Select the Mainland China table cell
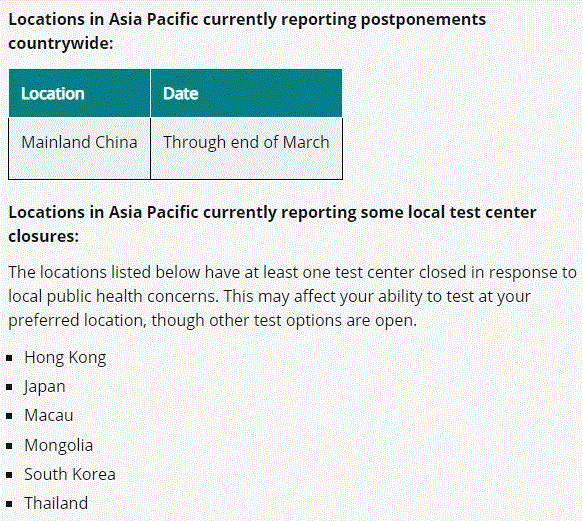 pos(80,148)
